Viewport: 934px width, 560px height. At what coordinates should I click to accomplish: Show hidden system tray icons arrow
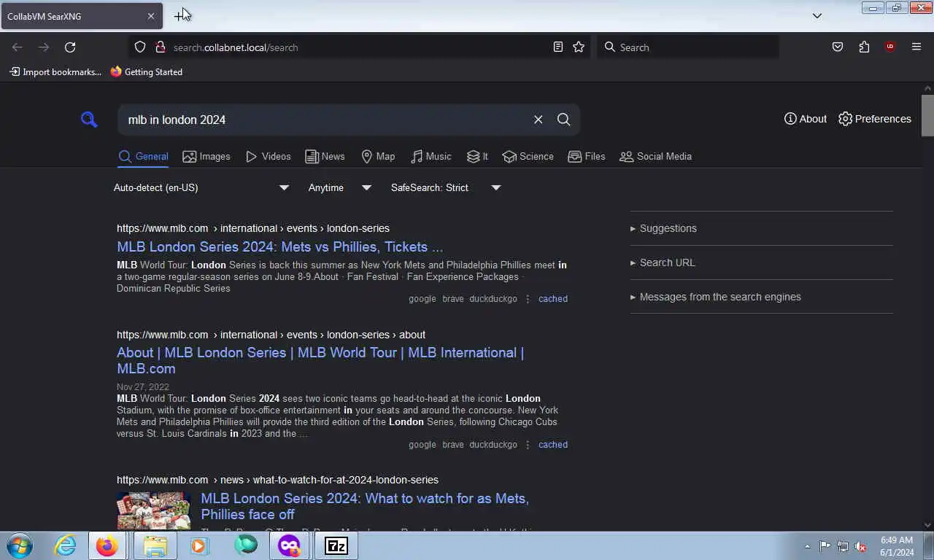pyautogui.click(x=807, y=546)
